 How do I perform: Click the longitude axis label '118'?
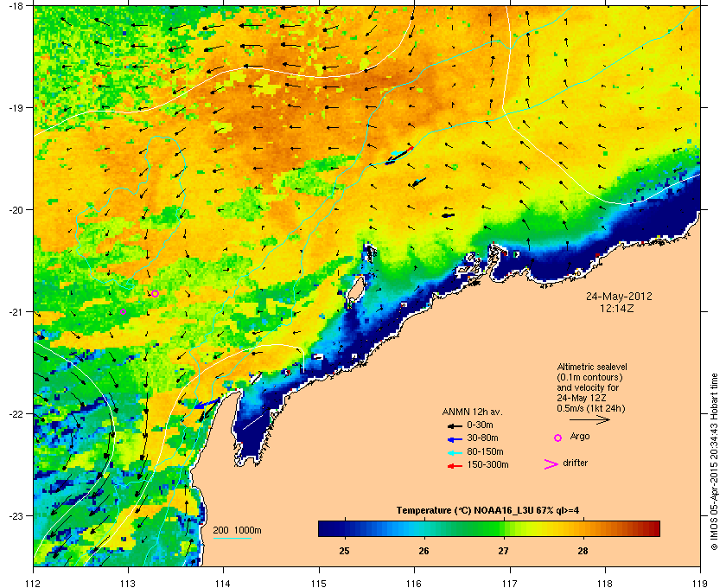click(605, 583)
